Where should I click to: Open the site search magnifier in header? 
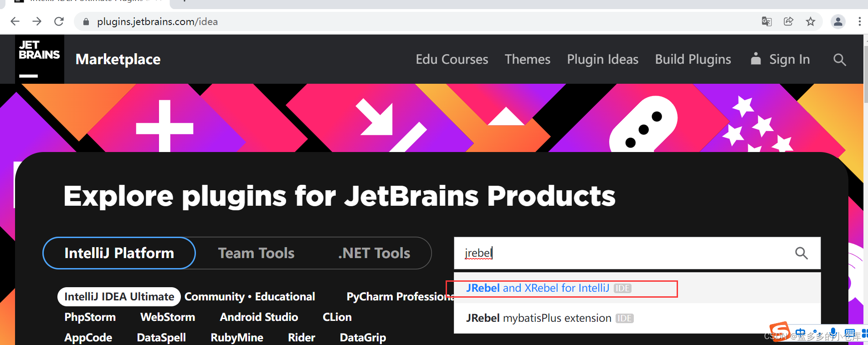839,60
